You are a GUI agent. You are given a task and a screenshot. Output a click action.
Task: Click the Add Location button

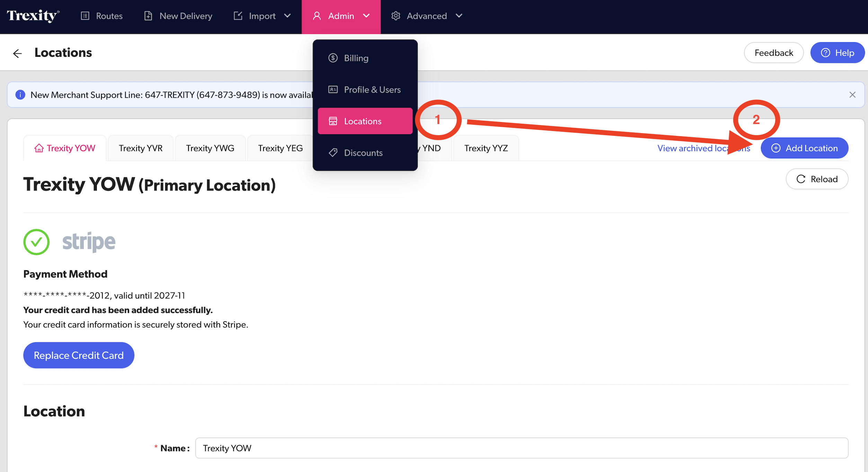tap(804, 148)
